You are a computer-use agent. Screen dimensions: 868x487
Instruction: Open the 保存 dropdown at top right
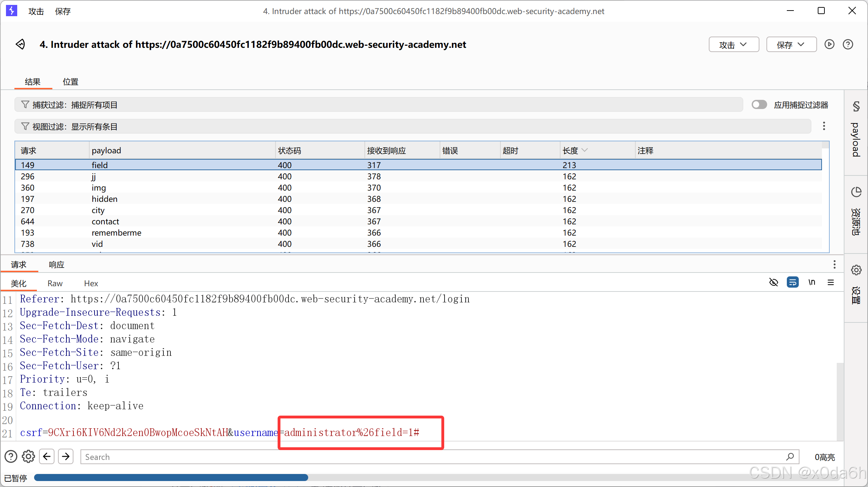click(791, 44)
